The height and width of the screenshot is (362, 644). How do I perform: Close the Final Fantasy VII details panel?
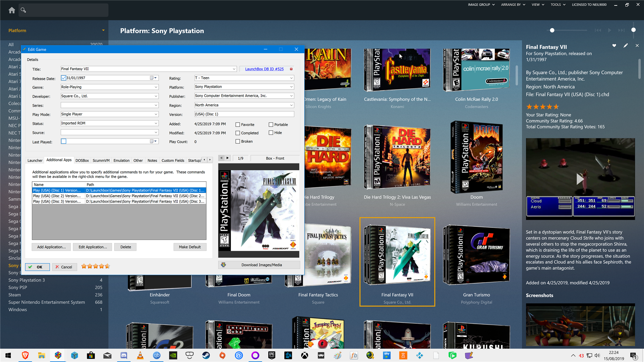click(637, 46)
